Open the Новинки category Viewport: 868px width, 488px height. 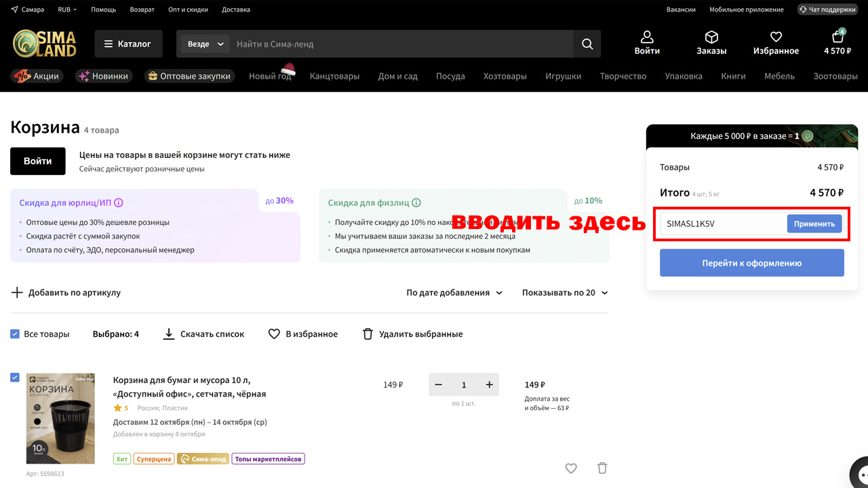tap(104, 76)
